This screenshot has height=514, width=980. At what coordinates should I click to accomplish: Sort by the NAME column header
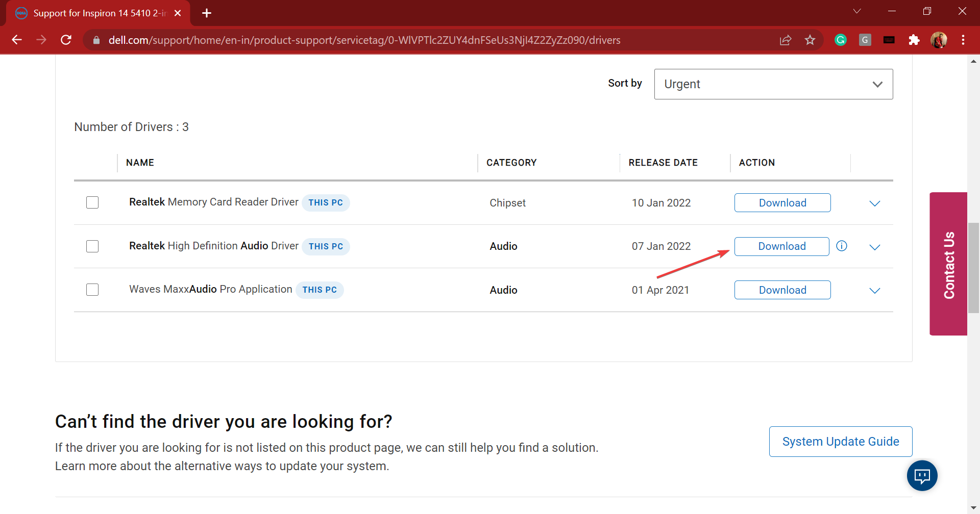140,163
